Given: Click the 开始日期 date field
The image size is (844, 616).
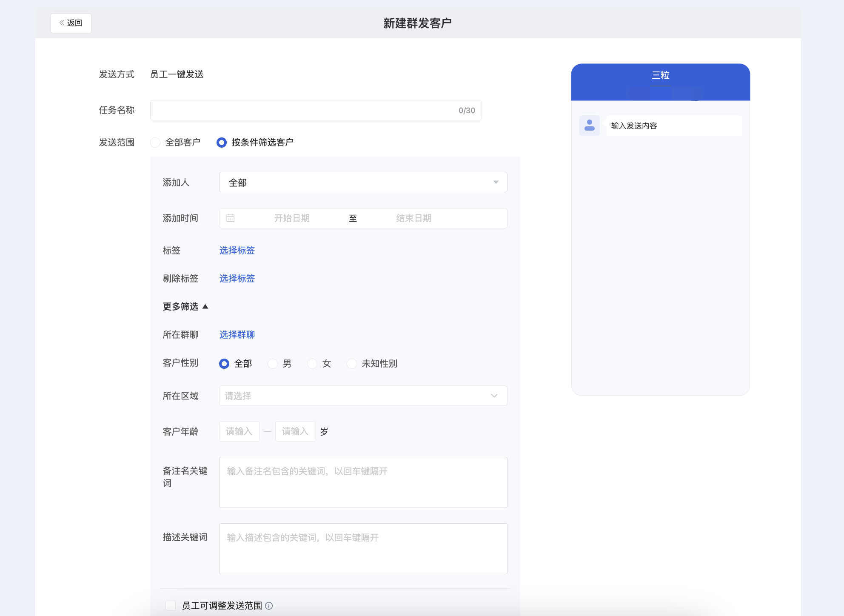Looking at the screenshot, I should (292, 218).
